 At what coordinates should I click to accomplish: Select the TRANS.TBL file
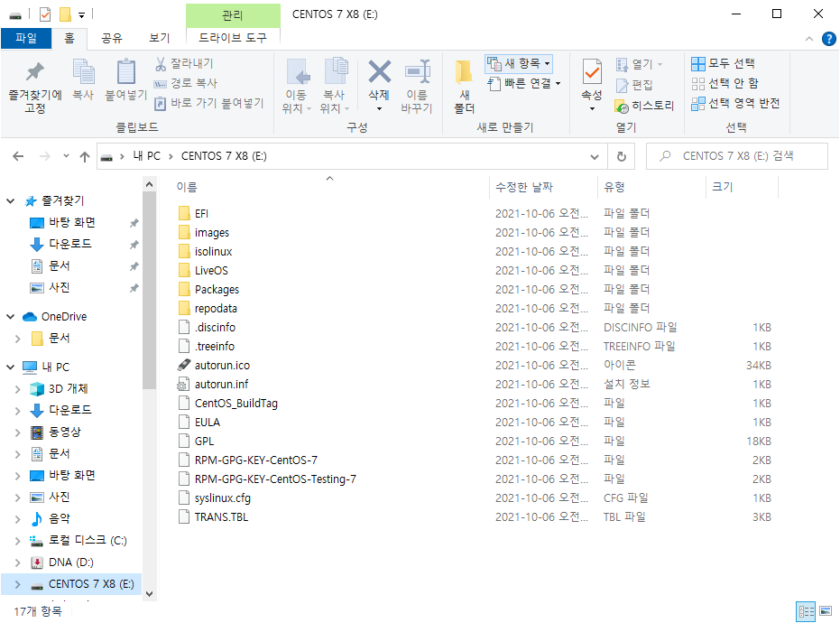tap(221, 517)
